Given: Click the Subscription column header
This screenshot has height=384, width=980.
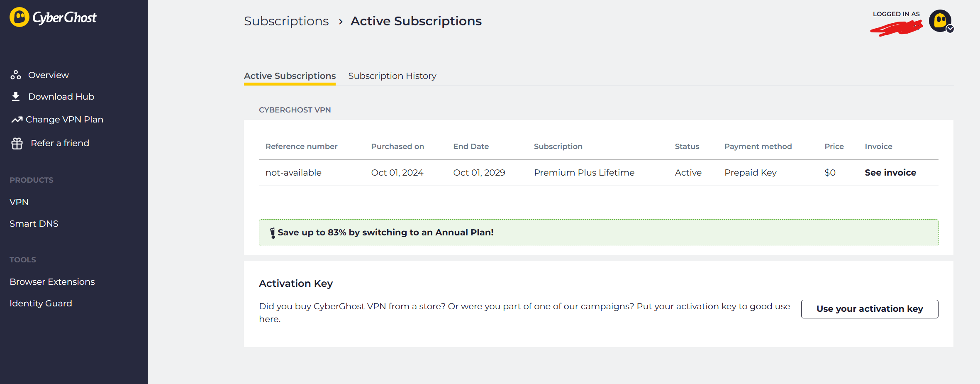Looking at the screenshot, I should (558, 147).
